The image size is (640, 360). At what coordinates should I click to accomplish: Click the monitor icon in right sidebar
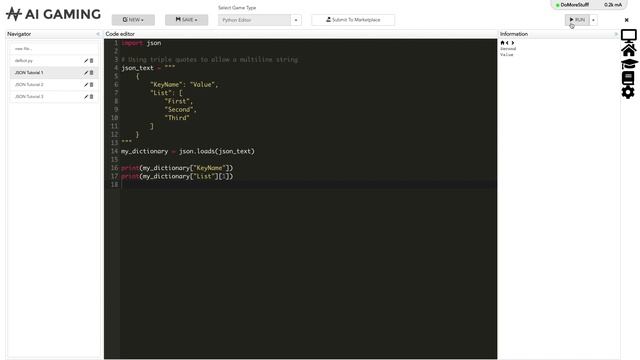point(629,36)
